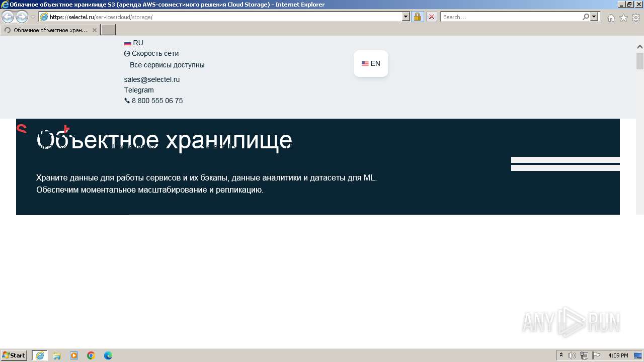Click the 4:09 PM clock

click(618, 355)
